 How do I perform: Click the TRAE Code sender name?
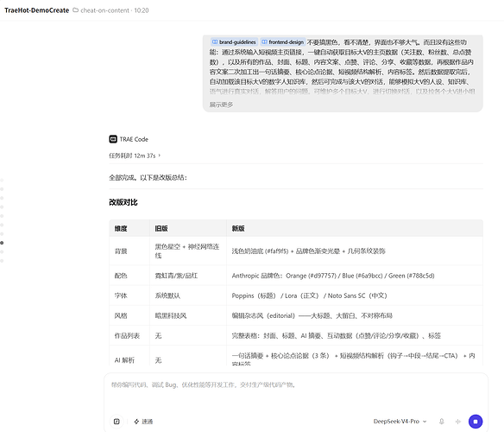pos(134,139)
